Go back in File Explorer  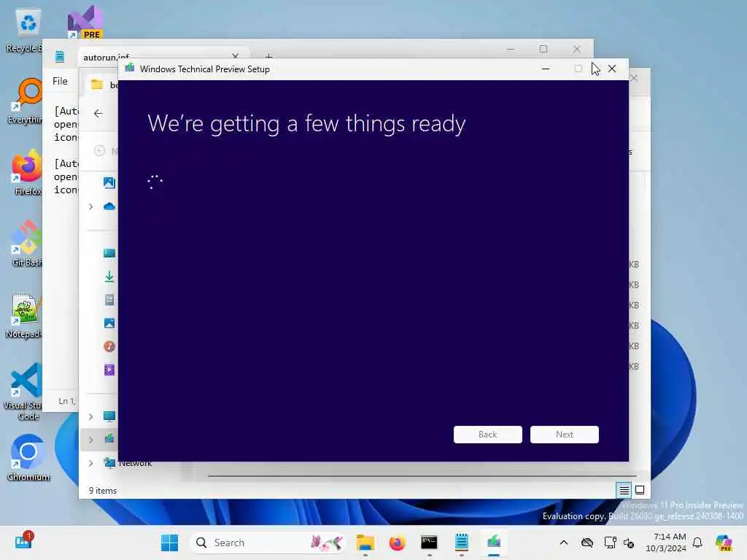(98, 113)
